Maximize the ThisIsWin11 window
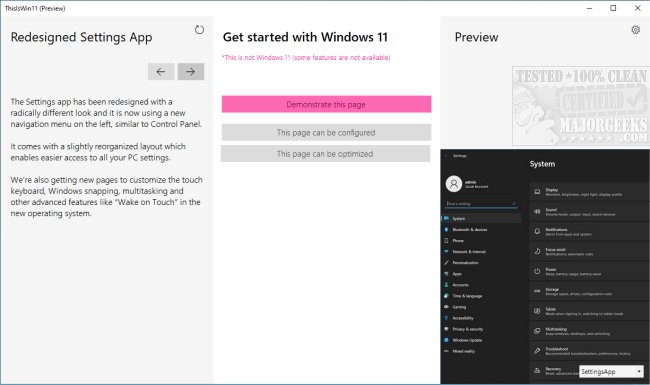650x385 pixels. (614, 8)
